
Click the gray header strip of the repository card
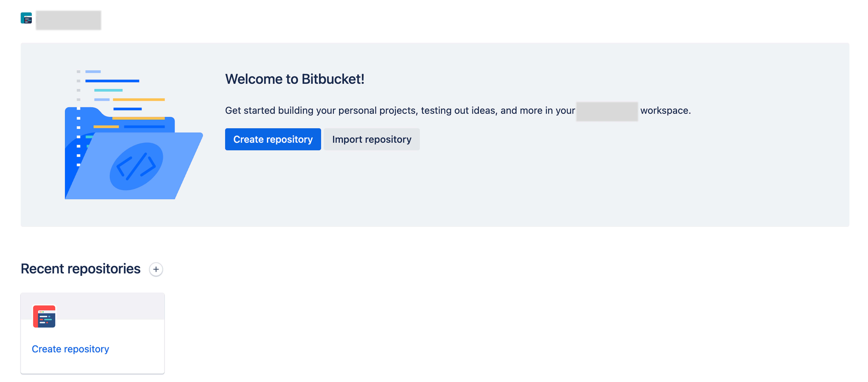coord(93,306)
